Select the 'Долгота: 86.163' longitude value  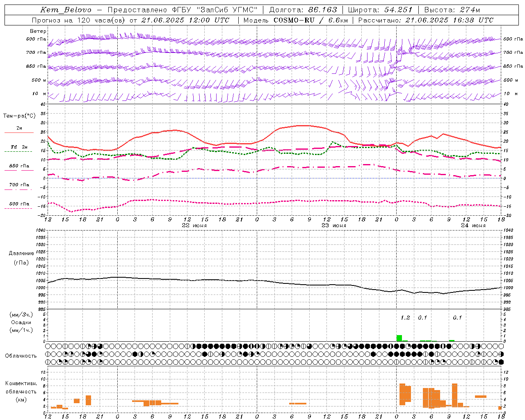tap(303, 10)
